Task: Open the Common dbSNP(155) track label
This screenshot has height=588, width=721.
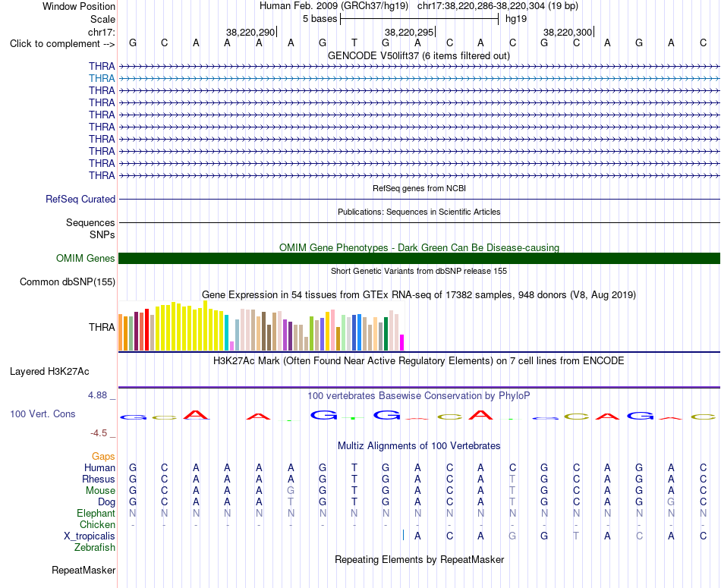Action: pyautogui.click(x=68, y=281)
